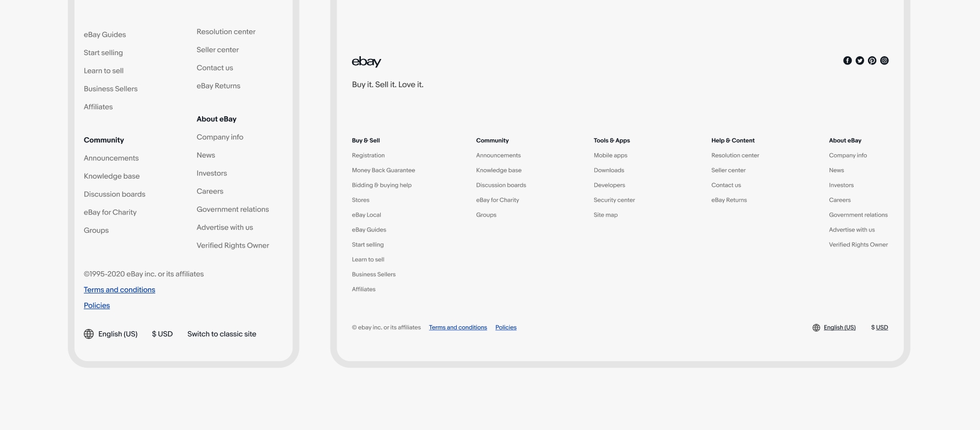This screenshot has height=430, width=980.
Task: Open Policies link in mobile footer
Action: point(97,305)
